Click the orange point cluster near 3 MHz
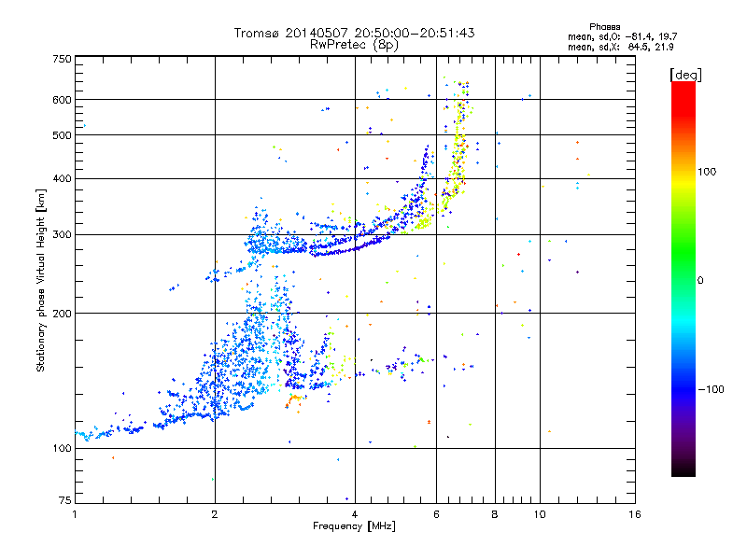 click(x=294, y=399)
